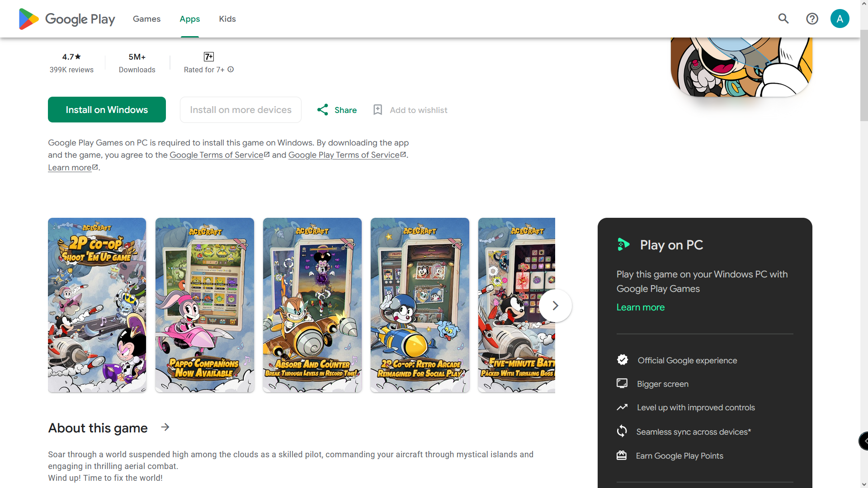Click the Play on PC heading
Viewport: 868px width, 488px height.
(x=671, y=245)
